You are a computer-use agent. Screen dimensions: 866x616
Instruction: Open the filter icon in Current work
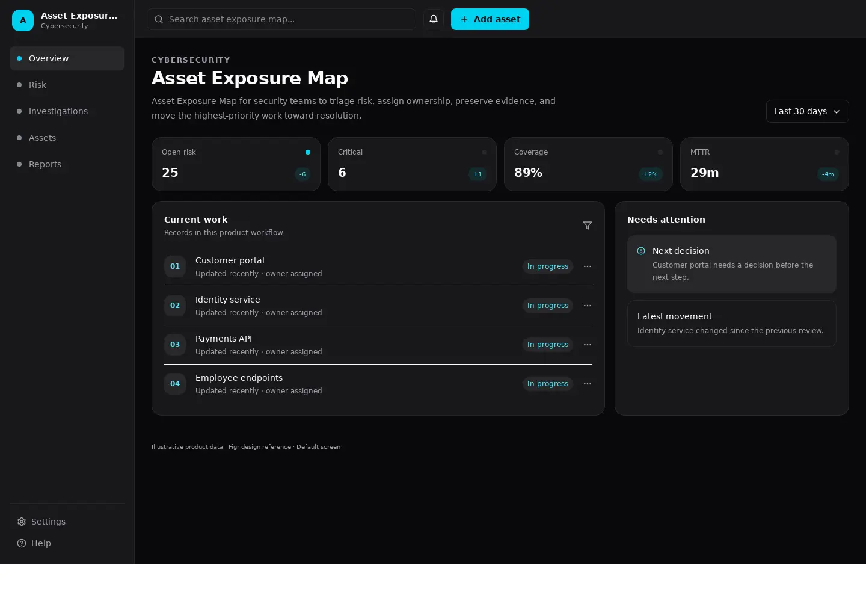[x=588, y=226]
